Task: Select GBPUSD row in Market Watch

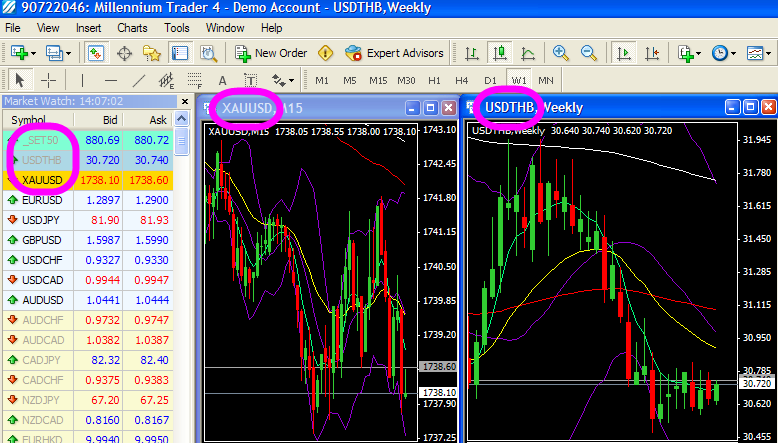Action: 88,240
